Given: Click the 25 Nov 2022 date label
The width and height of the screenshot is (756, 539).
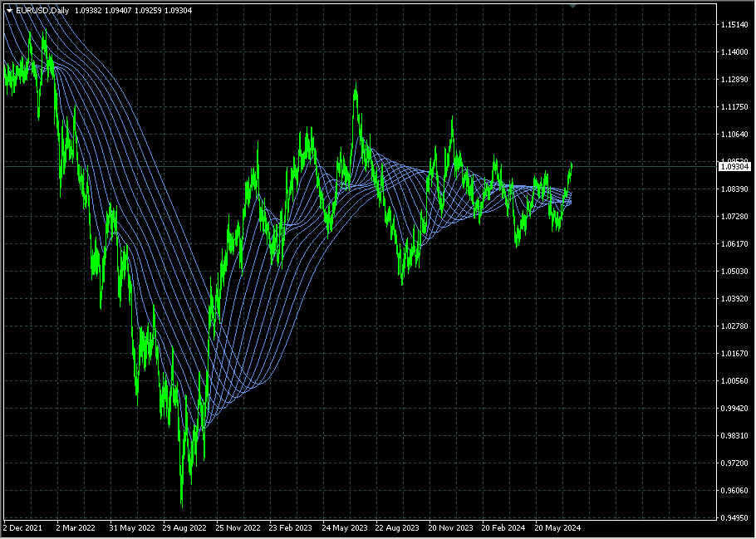Looking at the screenshot, I should tap(238, 528).
